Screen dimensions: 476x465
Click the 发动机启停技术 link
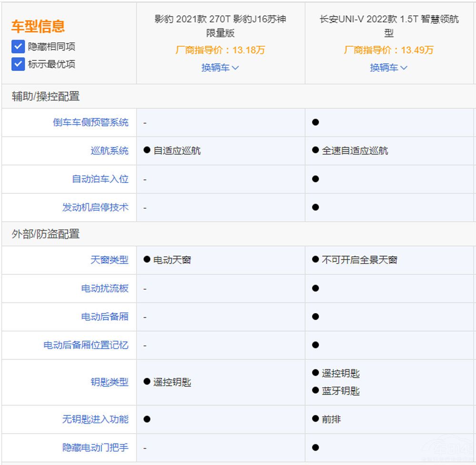(95, 208)
